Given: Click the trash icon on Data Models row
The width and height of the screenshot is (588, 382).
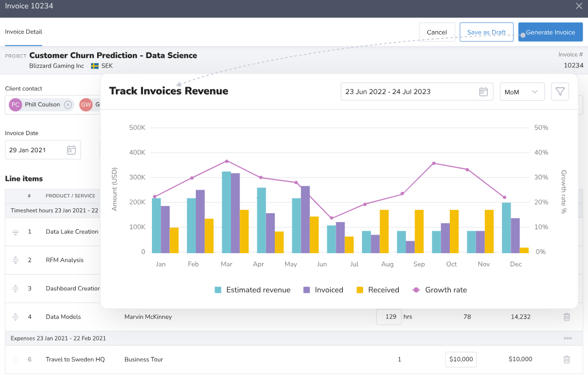Looking at the screenshot, I should 567,317.
